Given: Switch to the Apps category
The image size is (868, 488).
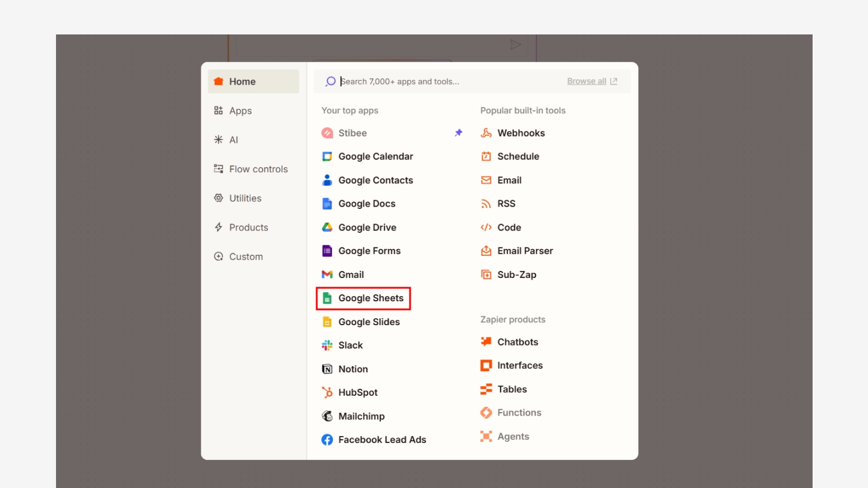Looking at the screenshot, I should (240, 111).
